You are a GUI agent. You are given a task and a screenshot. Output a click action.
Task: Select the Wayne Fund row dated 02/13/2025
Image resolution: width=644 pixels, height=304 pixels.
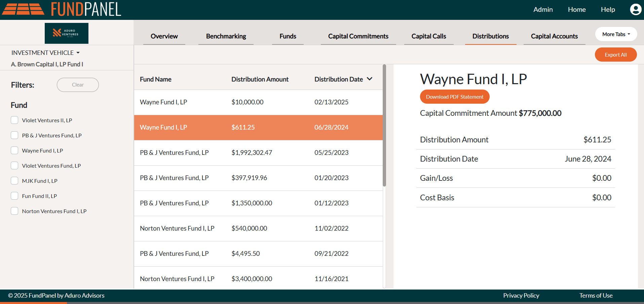coord(258,102)
